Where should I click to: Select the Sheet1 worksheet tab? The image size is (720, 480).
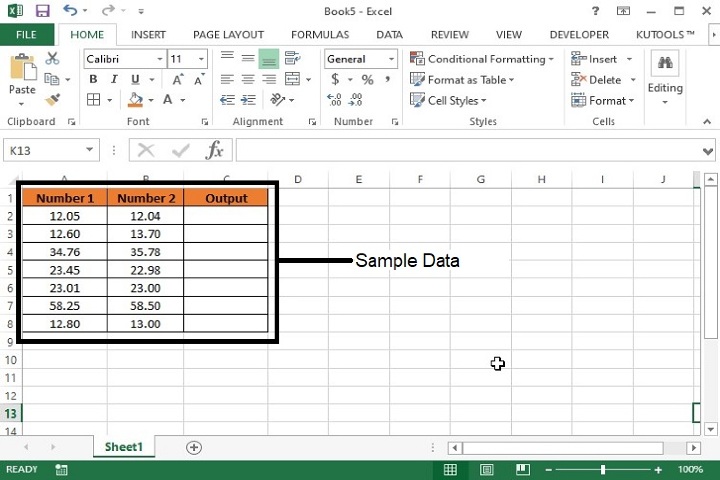(x=124, y=447)
